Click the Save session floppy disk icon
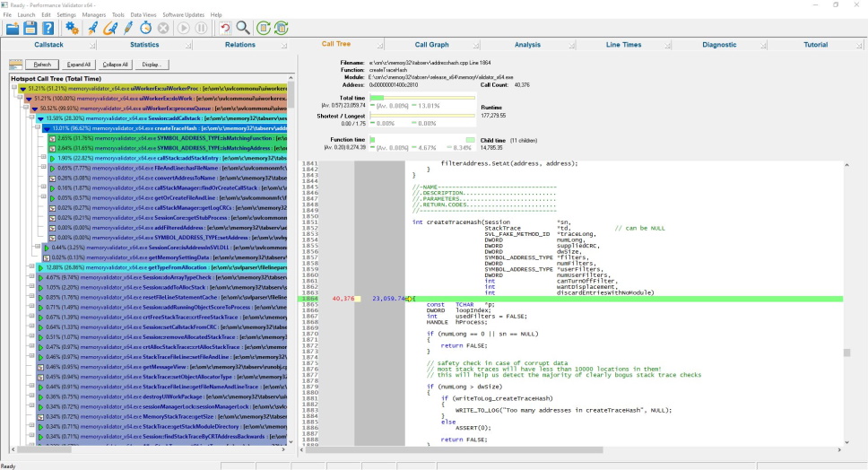The width and height of the screenshot is (868, 470). coord(30,28)
